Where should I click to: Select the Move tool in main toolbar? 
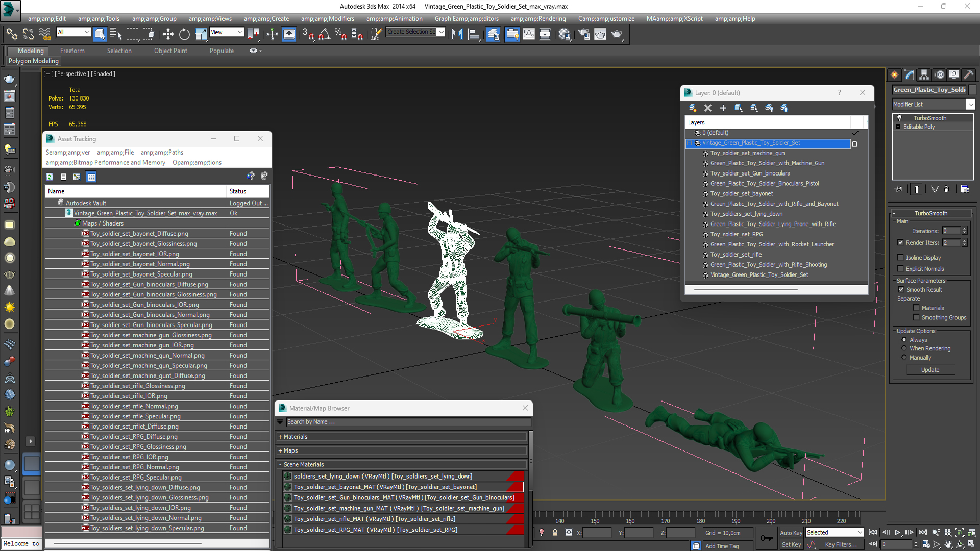168,34
